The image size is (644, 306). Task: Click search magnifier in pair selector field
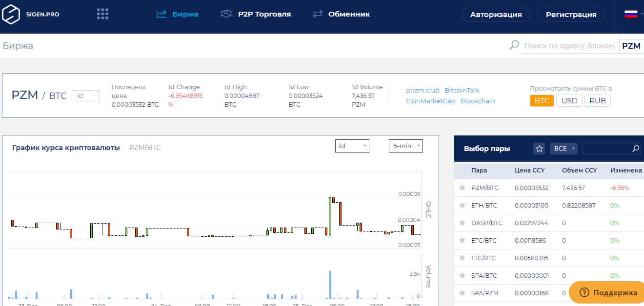tap(635, 149)
